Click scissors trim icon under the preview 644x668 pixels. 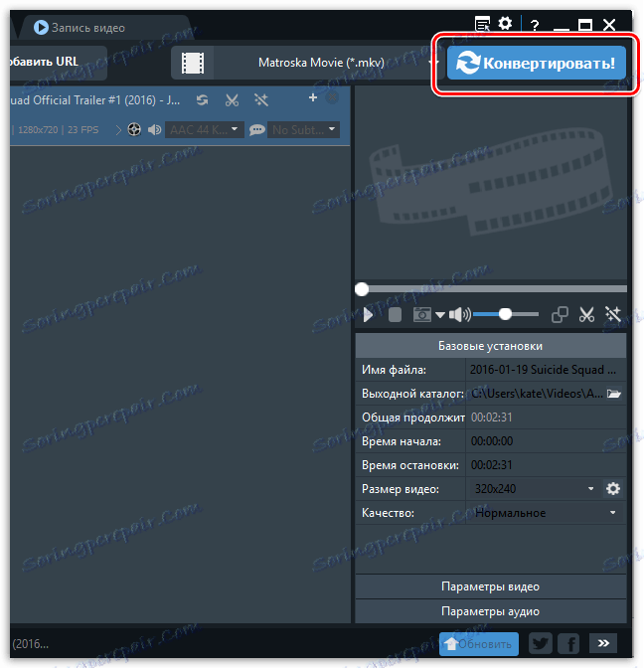click(x=586, y=315)
